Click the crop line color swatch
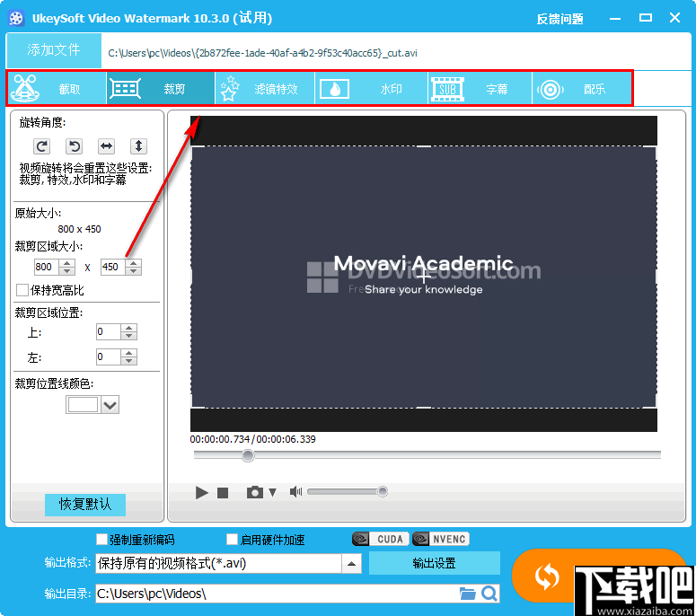The width and height of the screenshot is (696, 616). (x=83, y=404)
